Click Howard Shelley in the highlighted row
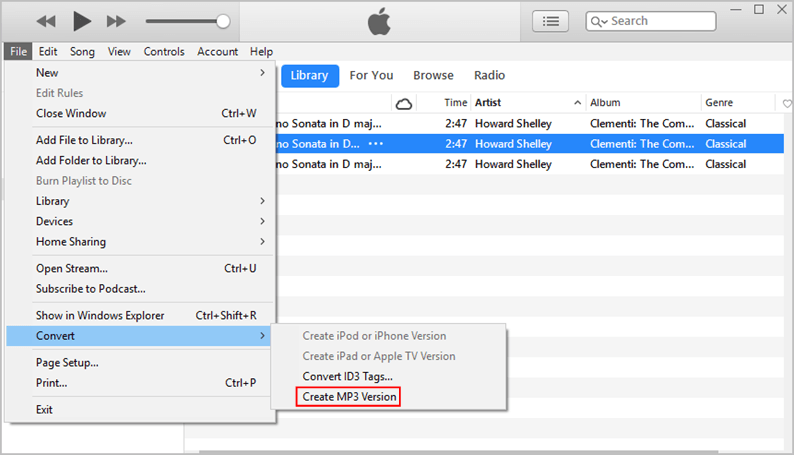The image size is (794, 455). click(513, 144)
